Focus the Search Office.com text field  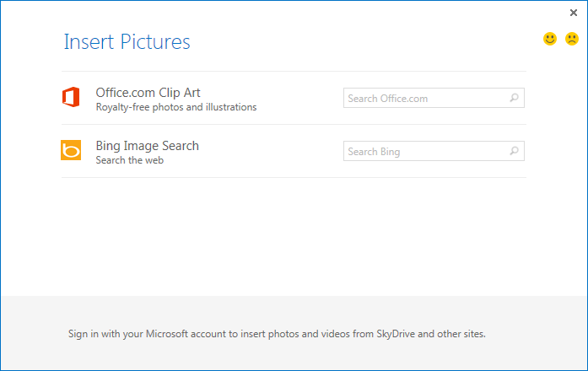click(x=434, y=98)
